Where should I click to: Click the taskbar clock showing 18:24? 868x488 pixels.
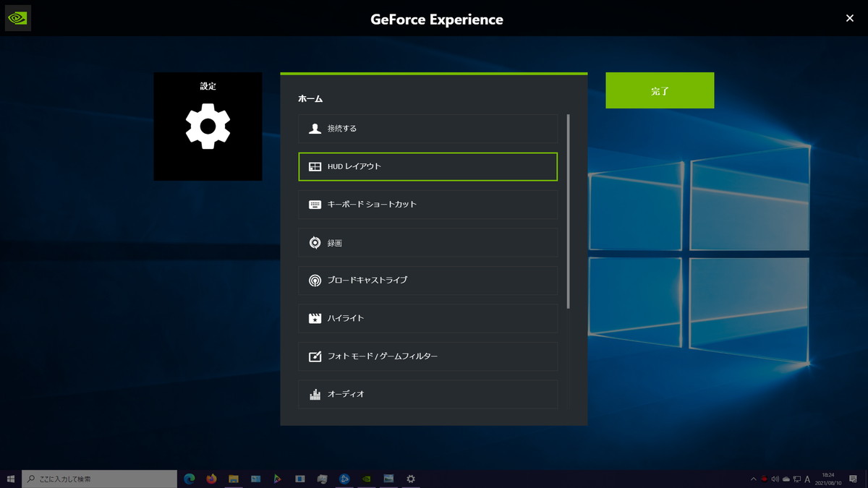pos(829,479)
